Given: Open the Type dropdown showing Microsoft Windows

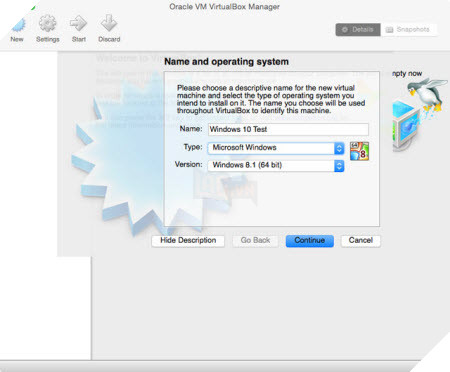Looking at the screenshot, I should [276, 148].
